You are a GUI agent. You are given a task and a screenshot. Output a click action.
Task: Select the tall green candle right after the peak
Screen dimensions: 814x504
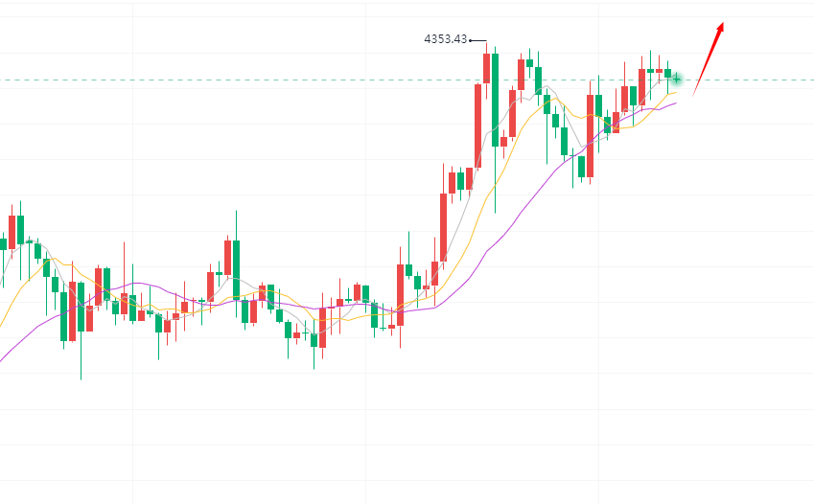tap(495, 100)
